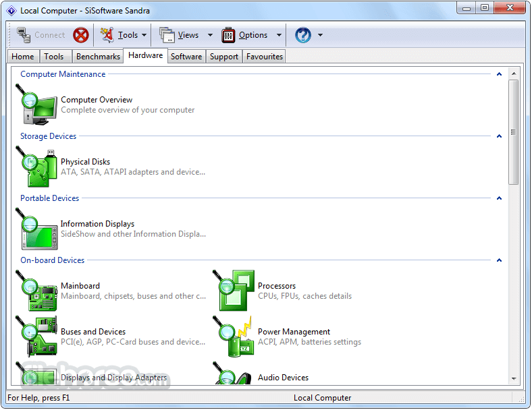This screenshot has height=410, width=532.
Task: Click the Physical Disks label
Action: click(x=86, y=162)
